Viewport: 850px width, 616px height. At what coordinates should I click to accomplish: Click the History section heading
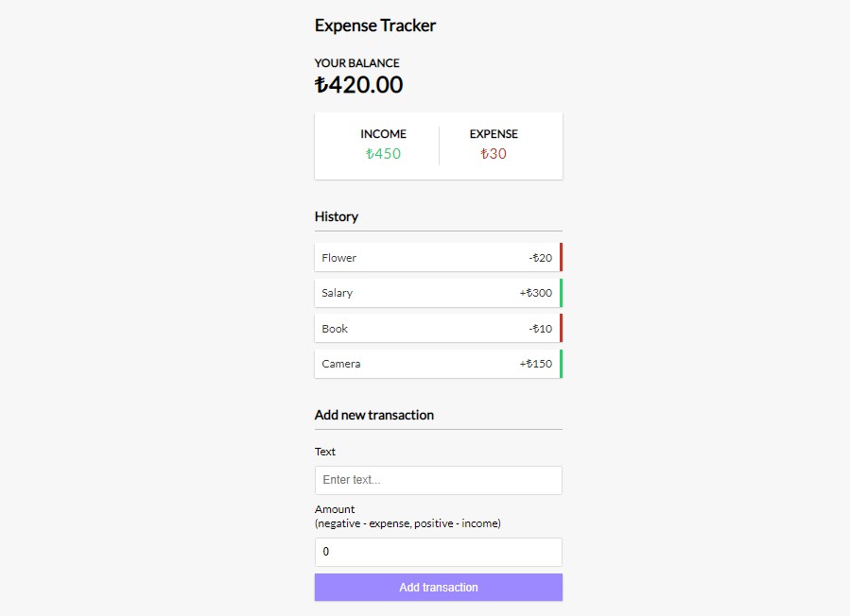click(x=337, y=216)
